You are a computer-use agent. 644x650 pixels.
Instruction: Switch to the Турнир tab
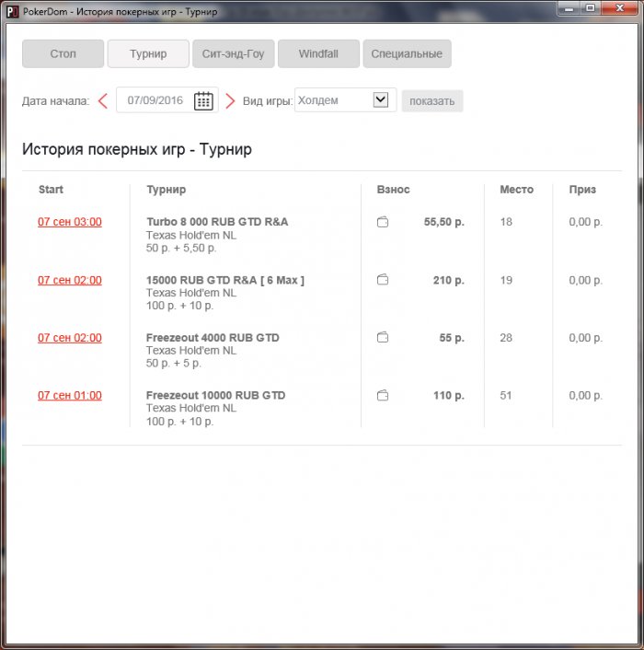click(x=148, y=53)
